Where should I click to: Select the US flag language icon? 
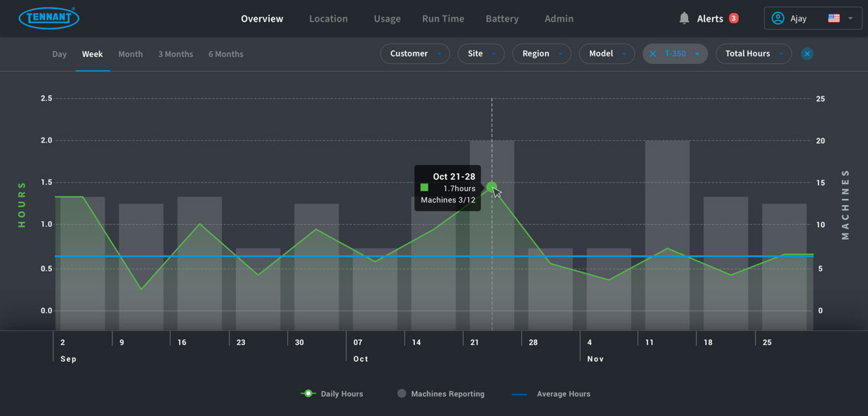834,18
